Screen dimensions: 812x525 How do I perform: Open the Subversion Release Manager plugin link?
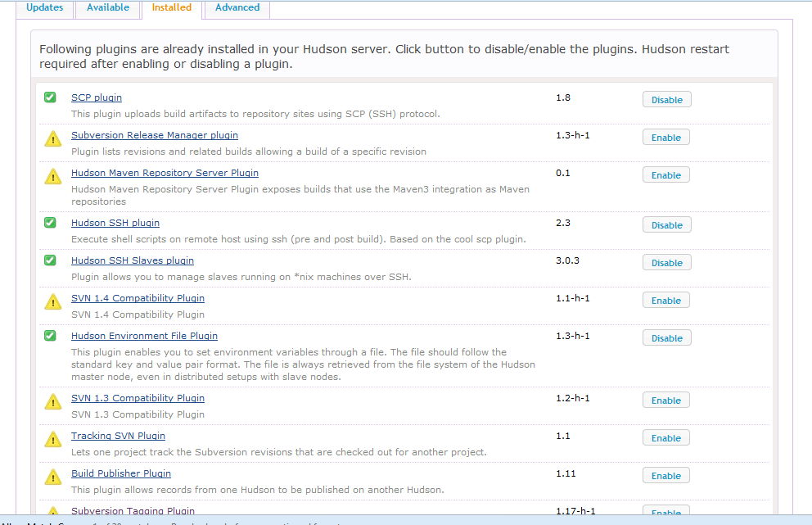coord(155,135)
